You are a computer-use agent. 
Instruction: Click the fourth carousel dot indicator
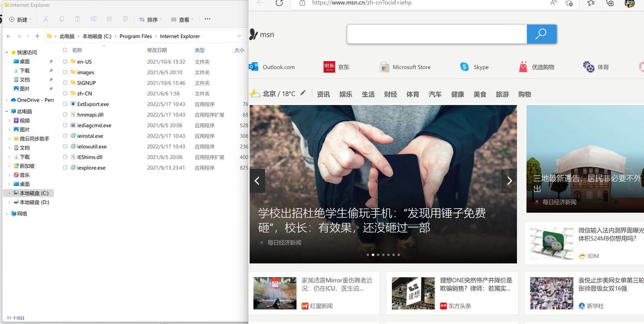(384, 254)
